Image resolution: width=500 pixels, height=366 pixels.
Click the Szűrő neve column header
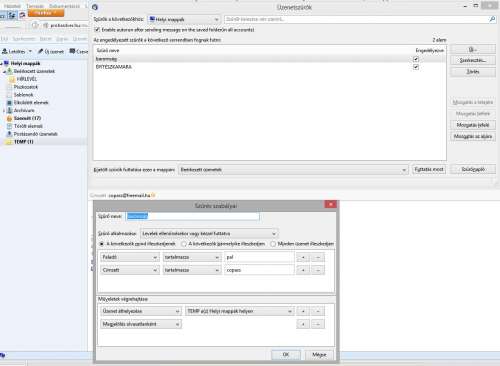108,50
